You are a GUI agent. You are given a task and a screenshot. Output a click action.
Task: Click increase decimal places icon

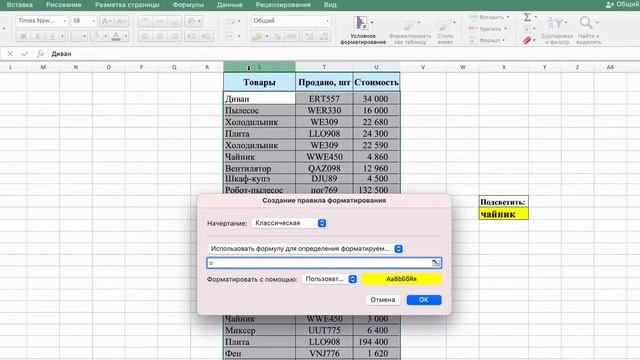click(x=309, y=36)
